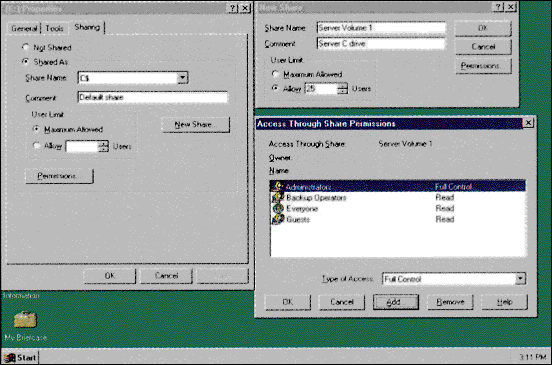The height and width of the screenshot is (365, 552).
Task: Open the Type of Access dropdown
Action: tap(520, 279)
